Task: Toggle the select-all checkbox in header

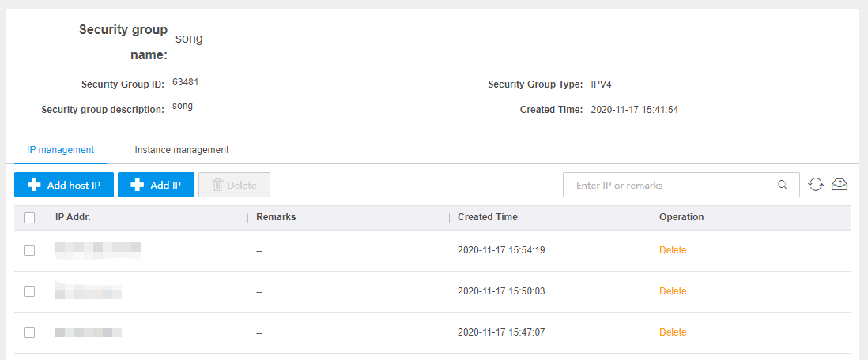Action: [29, 218]
